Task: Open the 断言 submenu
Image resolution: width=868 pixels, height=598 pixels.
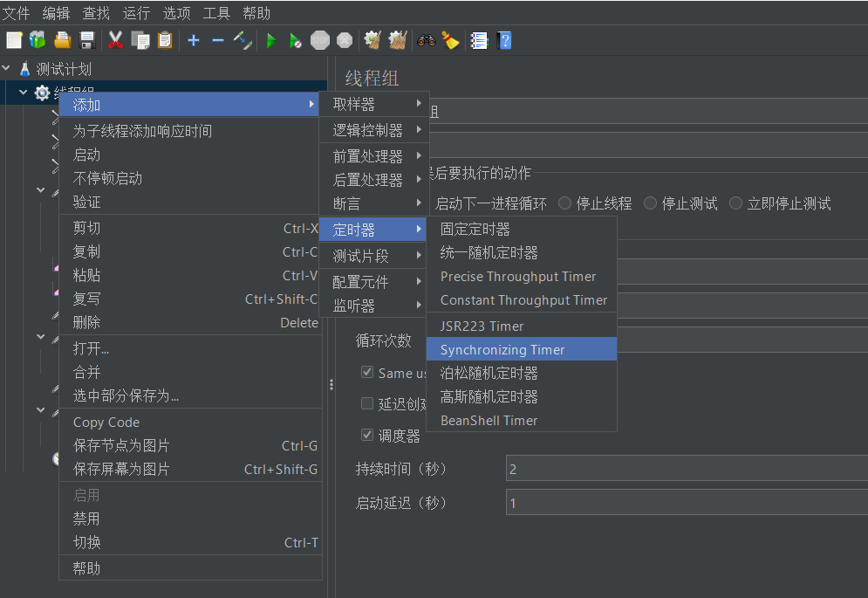Action: point(374,203)
